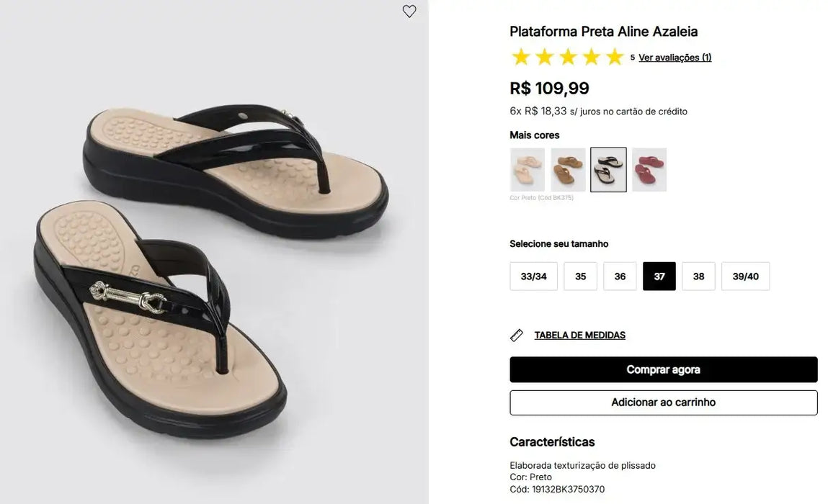Choose size 39/40

[745, 276]
